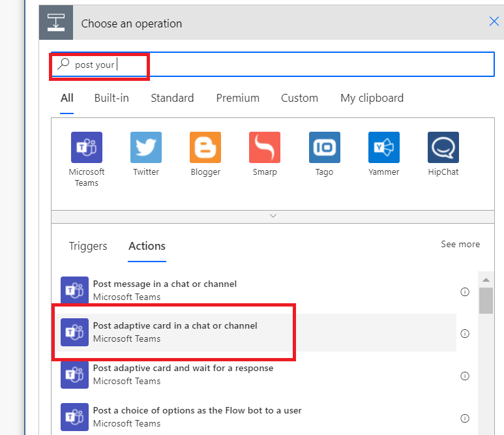Viewport: 504px width, 435px height.
Task: Click the See more link
Action: point(460,245)
